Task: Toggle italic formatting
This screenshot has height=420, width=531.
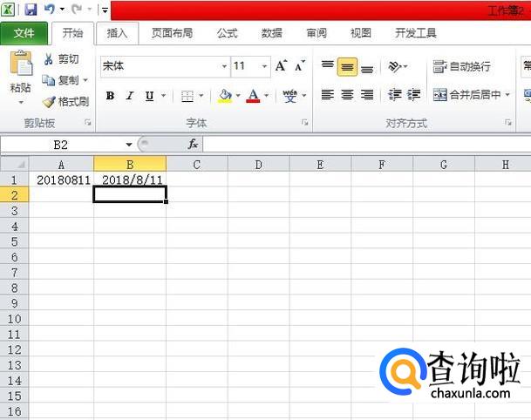Action: (x=130, y=96)
